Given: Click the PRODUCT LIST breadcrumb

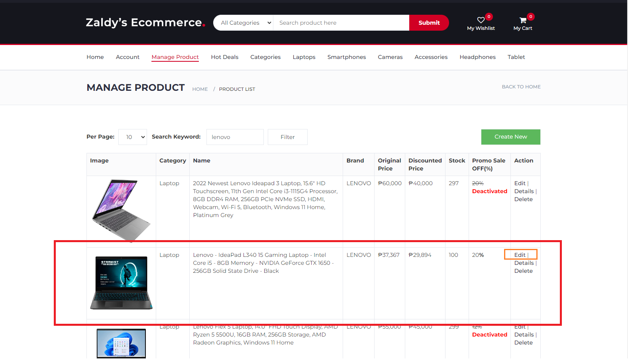Looking at the screenshot, I should tap(237, 89).
